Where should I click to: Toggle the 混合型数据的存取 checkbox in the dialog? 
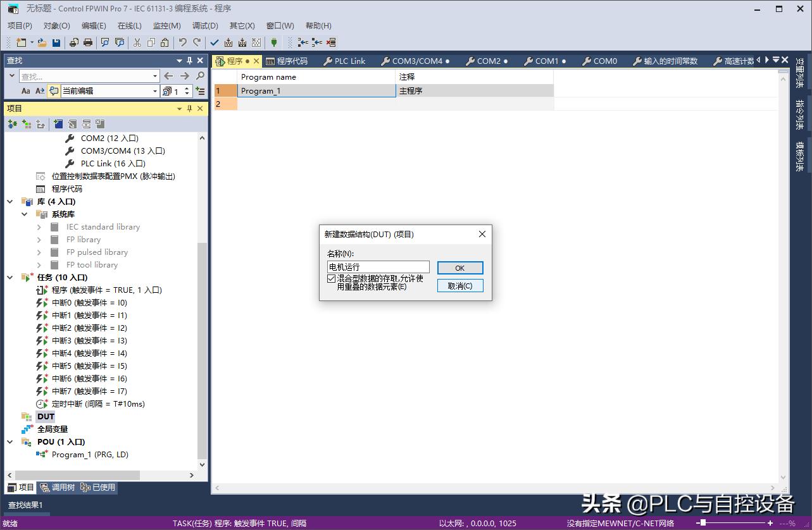[332, 278]
